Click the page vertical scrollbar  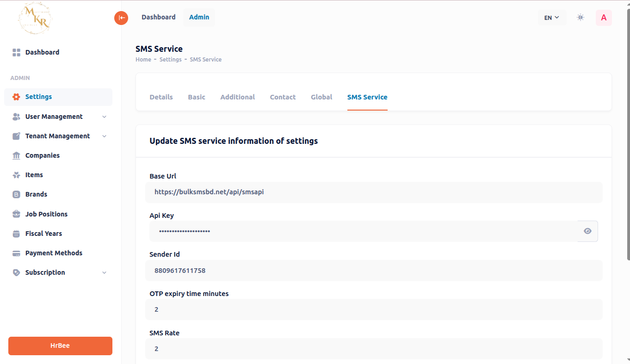point(628,134)
